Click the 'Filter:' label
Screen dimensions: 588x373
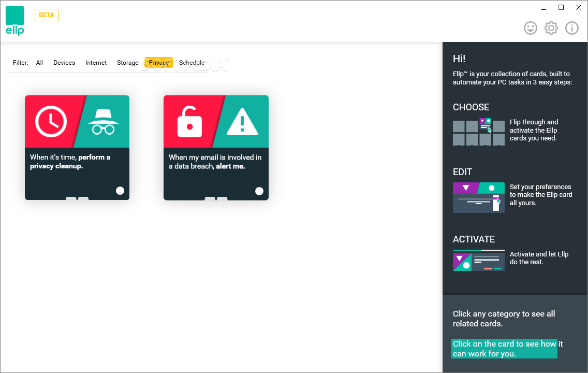click(x=21, y=63)
